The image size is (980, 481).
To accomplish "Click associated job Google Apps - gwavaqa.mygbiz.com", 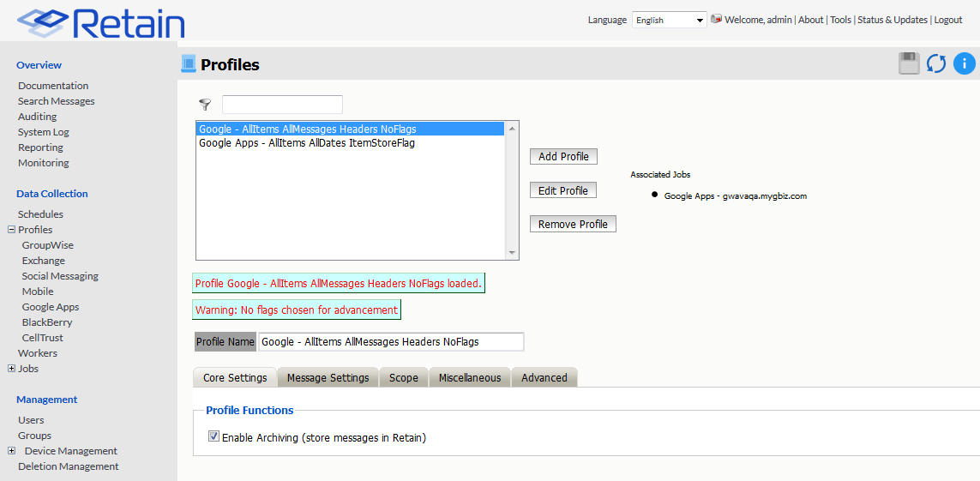I will (x=735, y=195).
